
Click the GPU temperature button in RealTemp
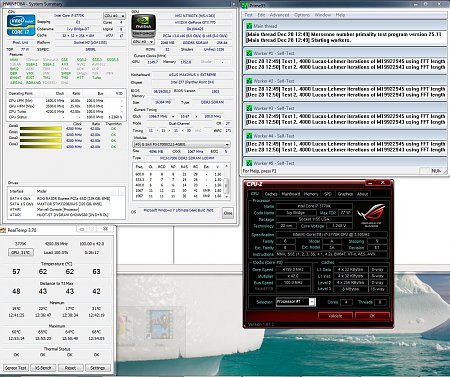click(x=21, y=253)
